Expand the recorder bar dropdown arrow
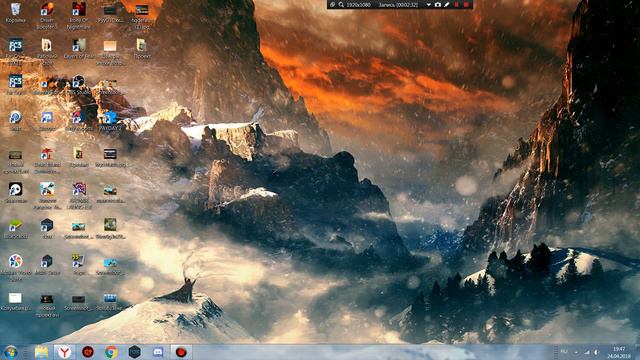Screen dimensions: 640x360 click(x=429, y=5)
